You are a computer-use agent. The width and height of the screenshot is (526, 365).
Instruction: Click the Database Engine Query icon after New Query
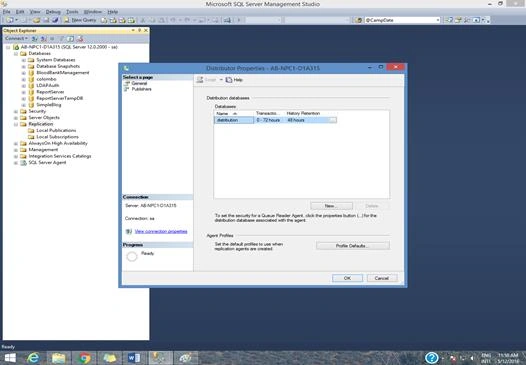pos(104,20)
